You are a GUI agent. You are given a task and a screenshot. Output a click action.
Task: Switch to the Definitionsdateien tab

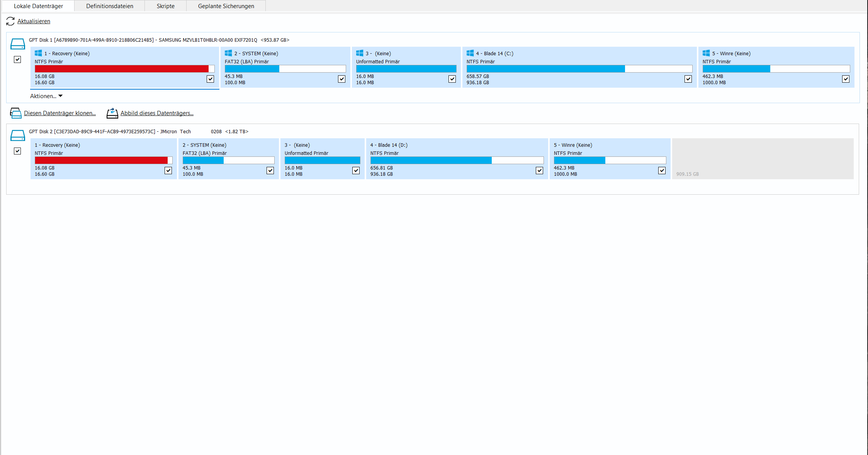pyautogui.click(x=110, y=6)
